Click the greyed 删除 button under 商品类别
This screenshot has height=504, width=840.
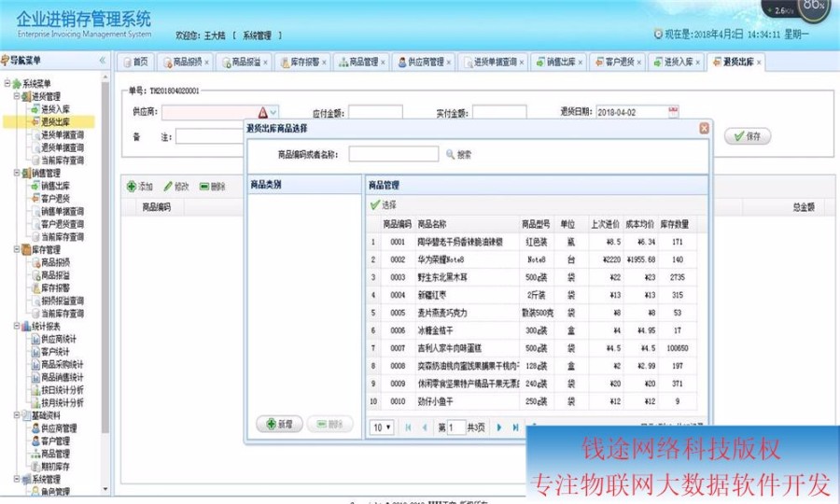pyautogui.click(x=330, y=424)
